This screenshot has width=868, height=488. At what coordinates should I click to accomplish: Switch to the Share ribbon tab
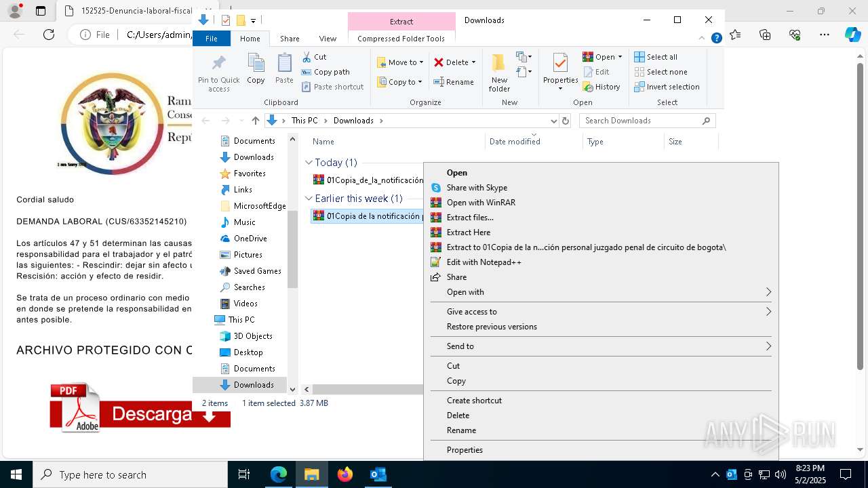[290, 39]
